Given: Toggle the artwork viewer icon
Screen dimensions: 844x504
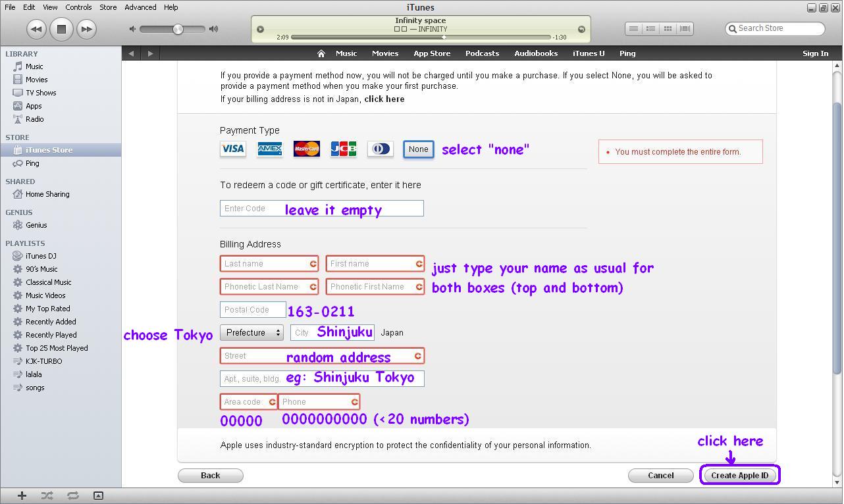Looking at the screenshot, I should coord(98,496).
